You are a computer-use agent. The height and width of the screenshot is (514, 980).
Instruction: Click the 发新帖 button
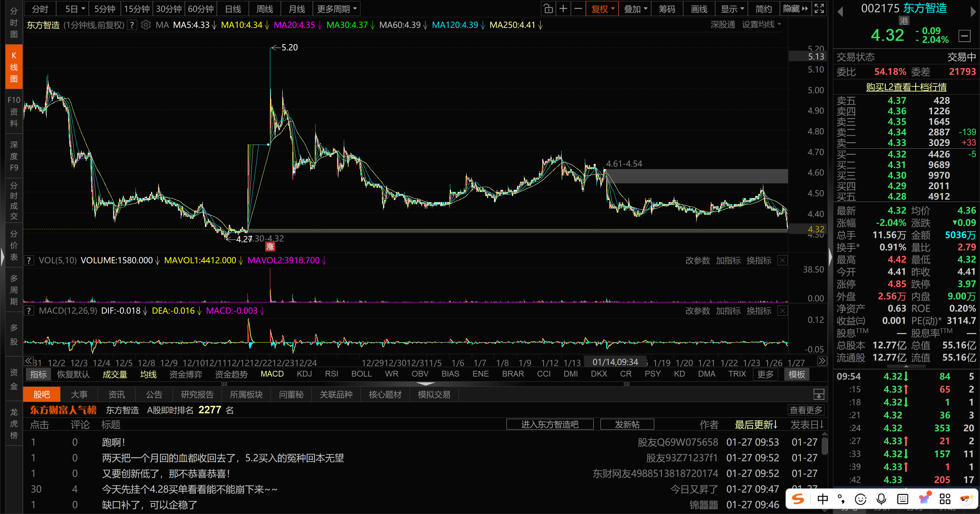click(627, 424)
